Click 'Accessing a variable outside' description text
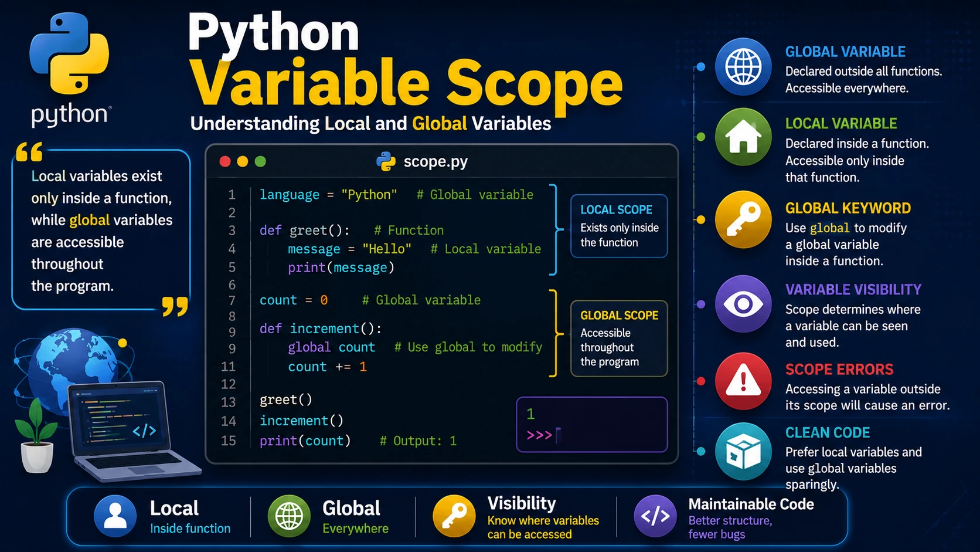 [863, 390]
